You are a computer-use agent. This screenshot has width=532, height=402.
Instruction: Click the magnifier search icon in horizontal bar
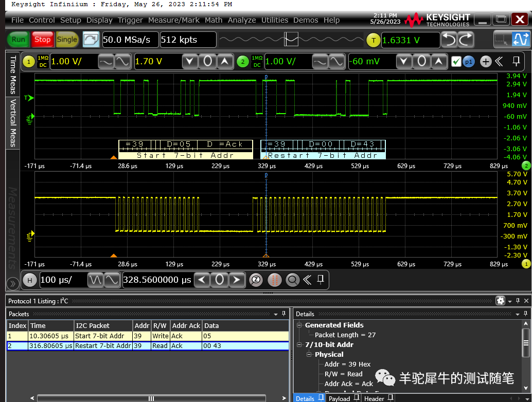293,280
